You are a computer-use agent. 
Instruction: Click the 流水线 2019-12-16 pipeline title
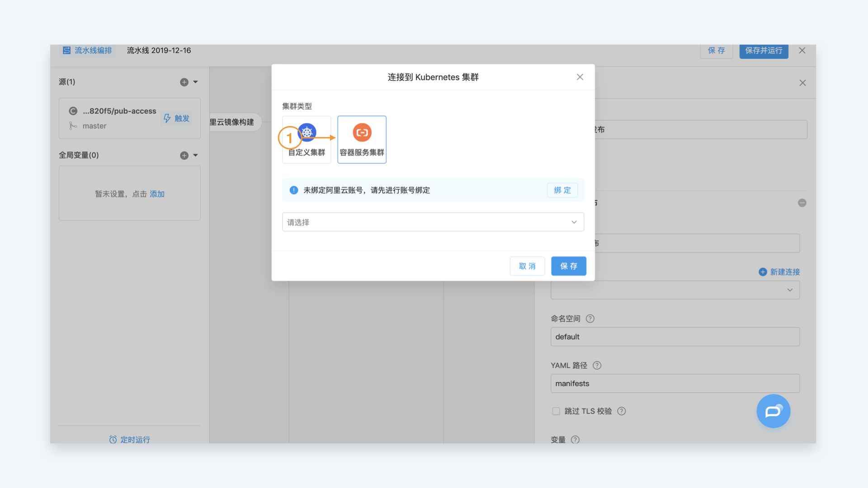(159, 51)
